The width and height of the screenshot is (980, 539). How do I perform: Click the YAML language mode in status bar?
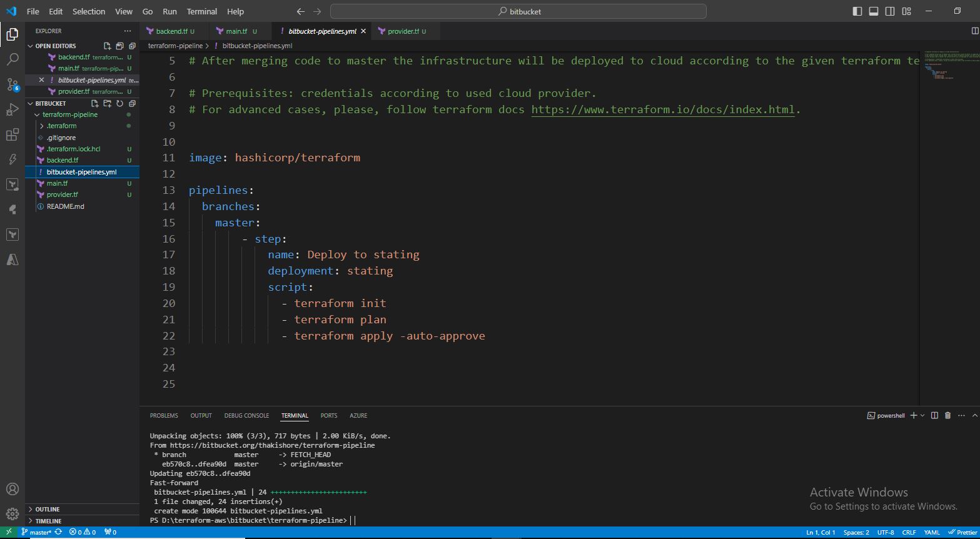pyautogui.click(x=931, y=532)
